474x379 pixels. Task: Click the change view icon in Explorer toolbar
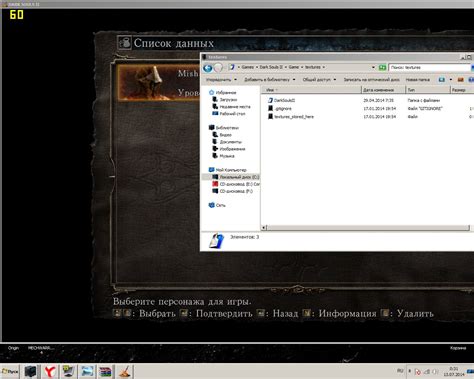[x=442, y=80]
